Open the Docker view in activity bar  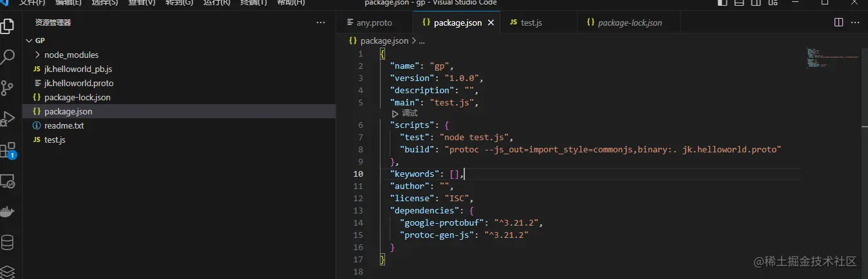click(x=7, y=212)
